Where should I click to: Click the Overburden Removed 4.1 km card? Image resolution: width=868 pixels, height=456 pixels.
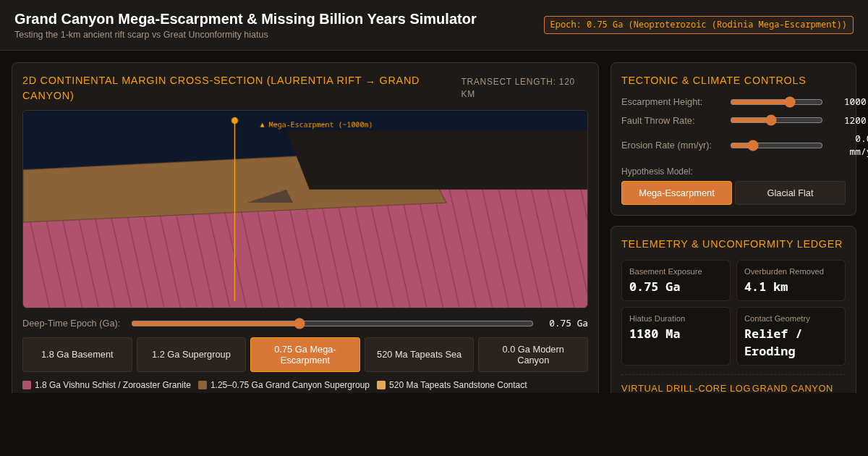(x=791, y=281)
